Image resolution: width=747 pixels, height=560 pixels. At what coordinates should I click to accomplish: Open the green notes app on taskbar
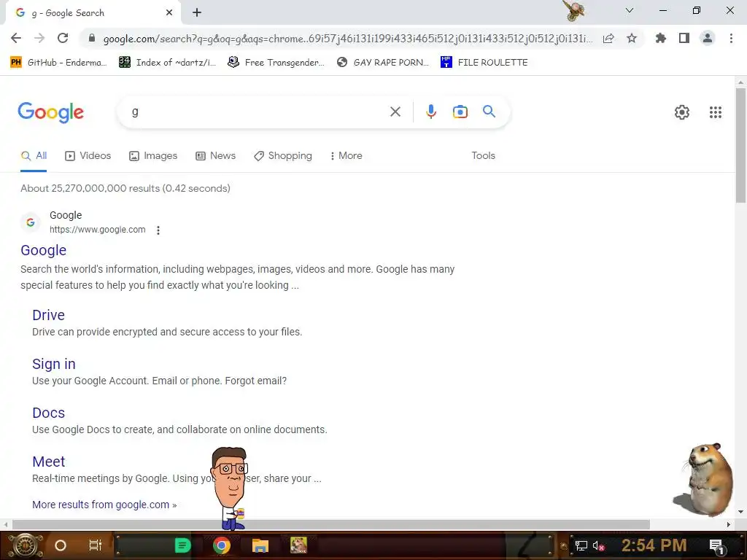point(182,545)
